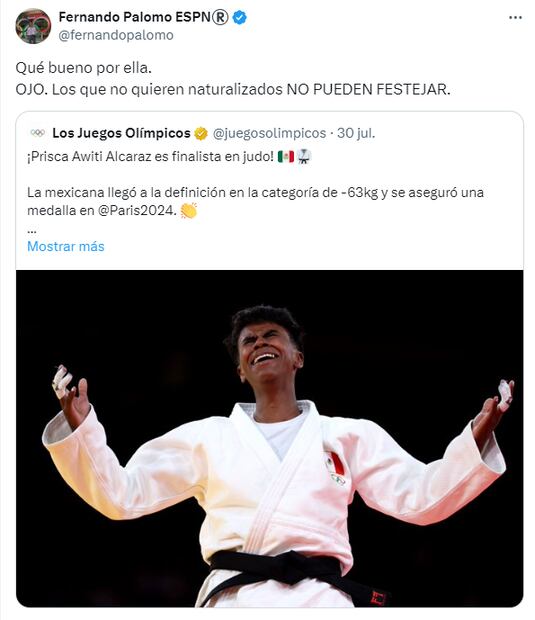Image resolution: width=535 pixels, height=620 pixels.
Task: Open the three-dot more options menu
Action: tap(515, 17)
